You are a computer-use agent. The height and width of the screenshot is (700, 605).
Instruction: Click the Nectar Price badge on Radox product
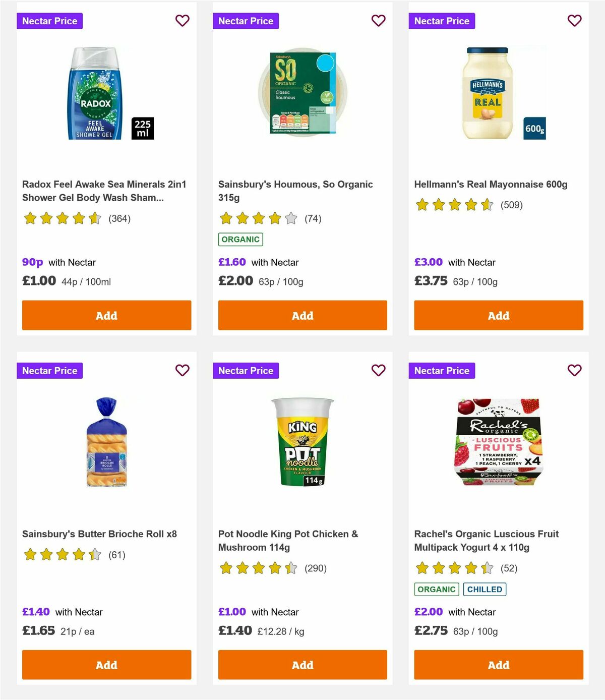(50, 21)
